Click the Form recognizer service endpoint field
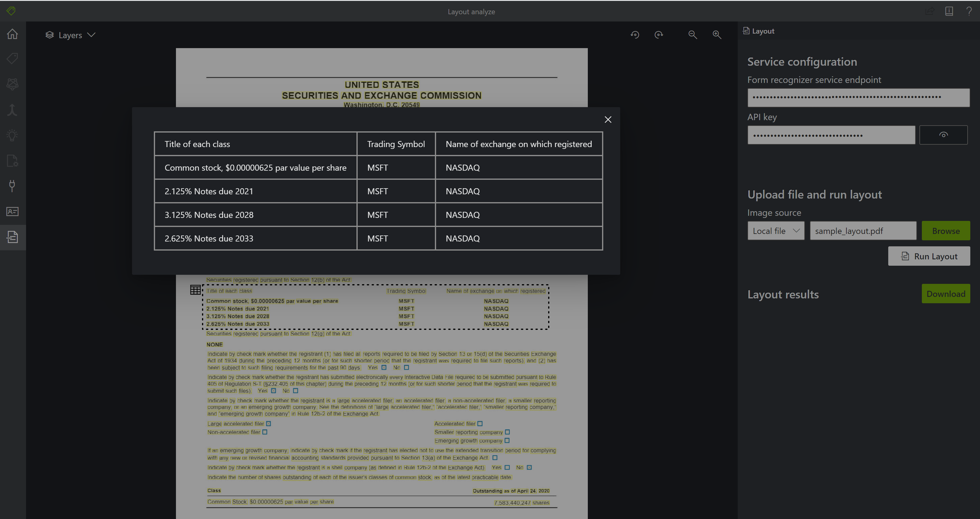 pyautogui.click(x=858, y=98)
